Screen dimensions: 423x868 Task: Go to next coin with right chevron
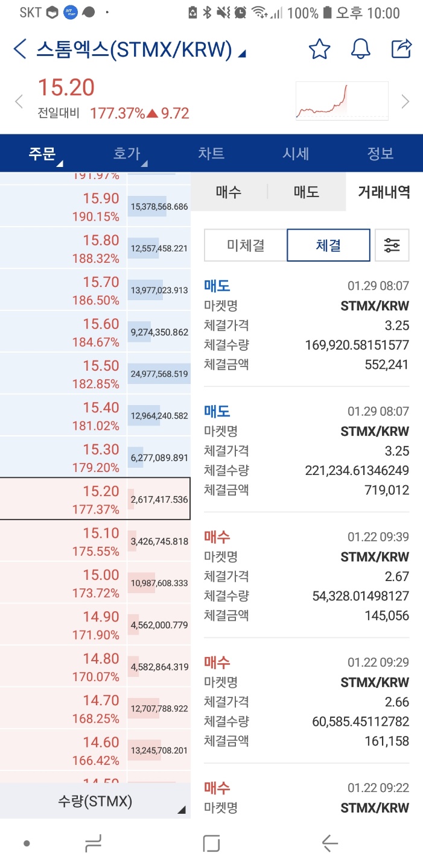pos(406,102)
